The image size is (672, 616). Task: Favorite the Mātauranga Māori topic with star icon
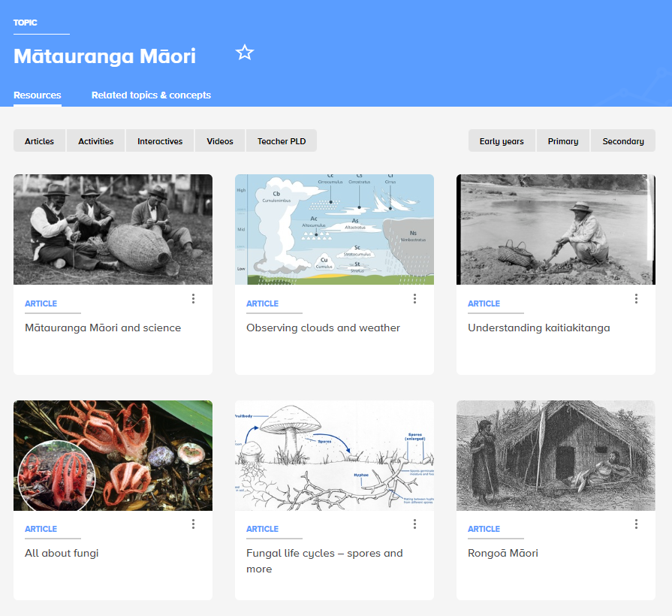tap(245, 53)
